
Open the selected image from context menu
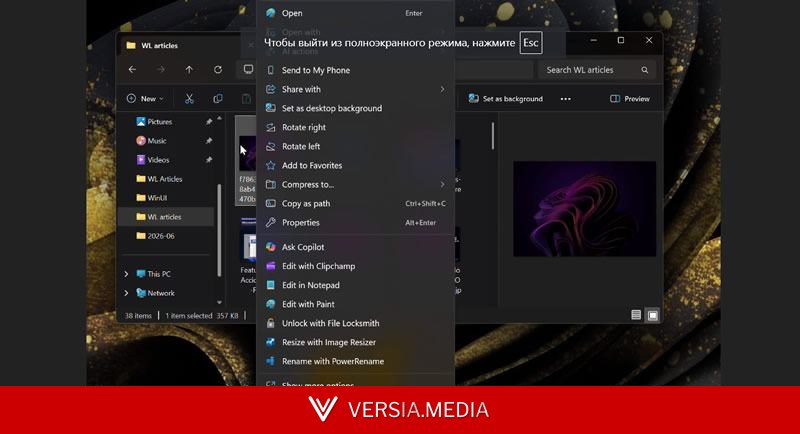coord(355,13)
